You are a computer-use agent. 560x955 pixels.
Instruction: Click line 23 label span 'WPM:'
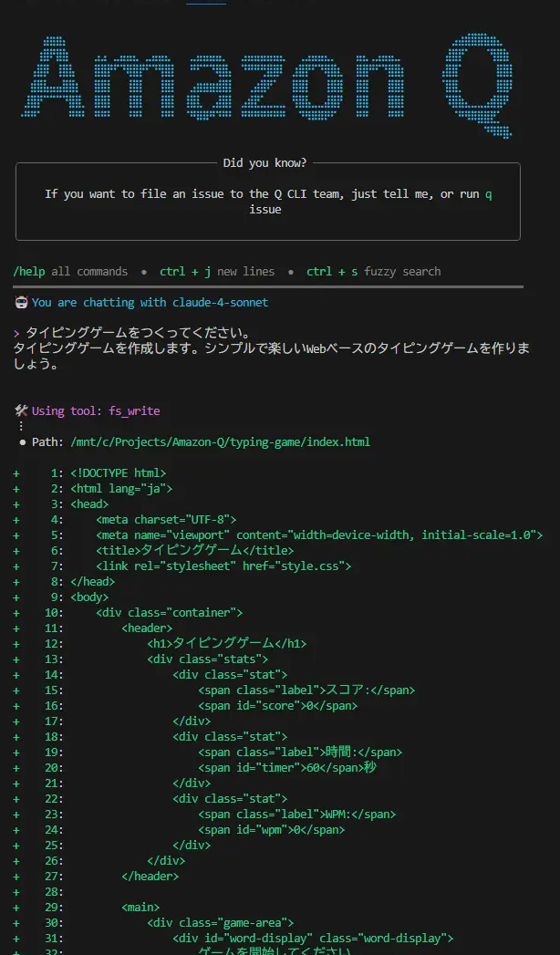[x=297, y=815]
